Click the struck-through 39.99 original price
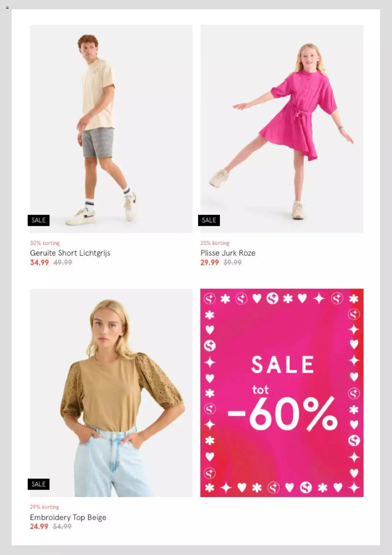392x555 pixels. pyautogui.click(x=232, y=262)
